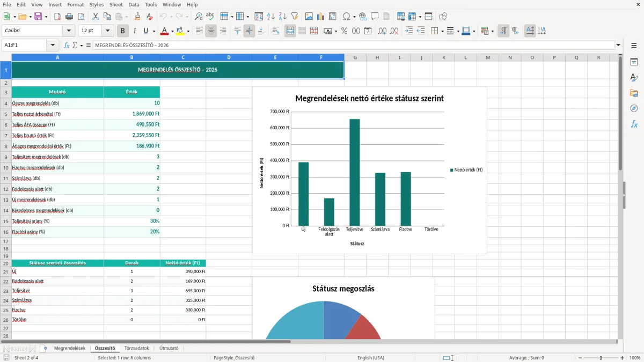Open the sidebar Gallery deck
This screenshot has width=644, height=362.
(634, 93)
